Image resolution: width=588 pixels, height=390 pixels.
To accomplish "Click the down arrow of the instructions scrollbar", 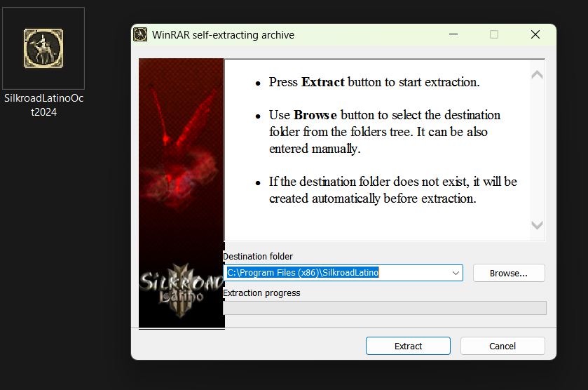I will click(537, 225).
